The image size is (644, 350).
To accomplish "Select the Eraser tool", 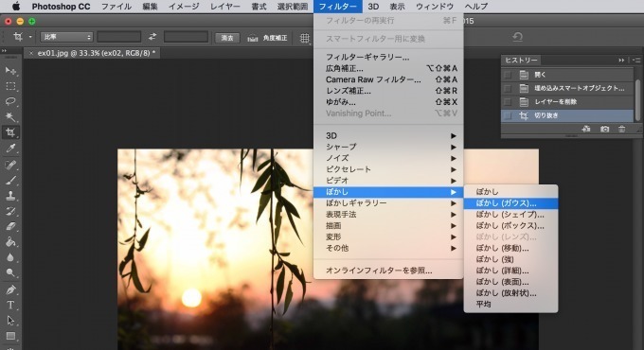I will 10,226.
